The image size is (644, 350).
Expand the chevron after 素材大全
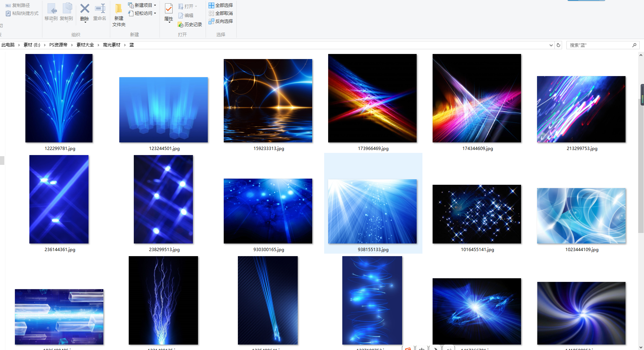tap(98, 45)
